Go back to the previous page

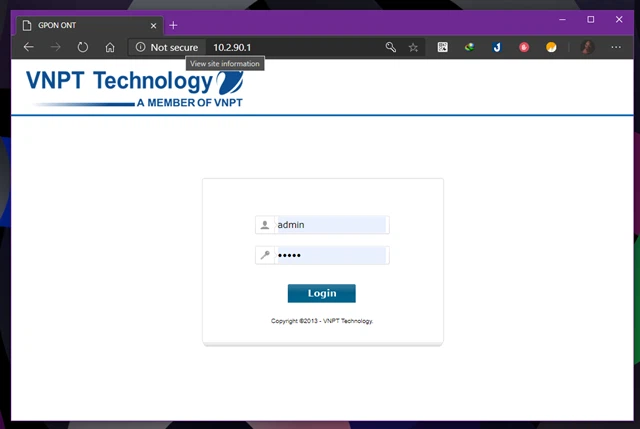29,47
